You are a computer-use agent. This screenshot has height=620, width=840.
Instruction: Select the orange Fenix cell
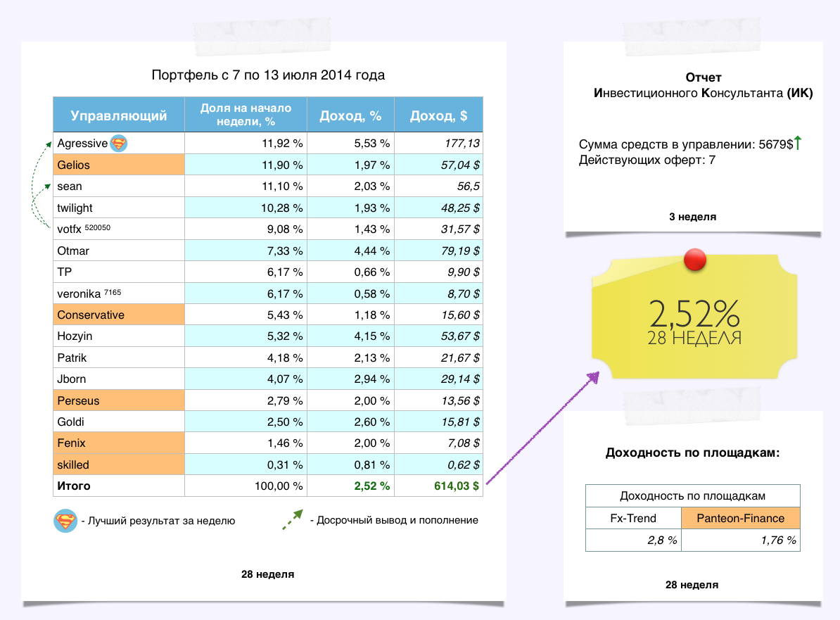click(119, 443)
